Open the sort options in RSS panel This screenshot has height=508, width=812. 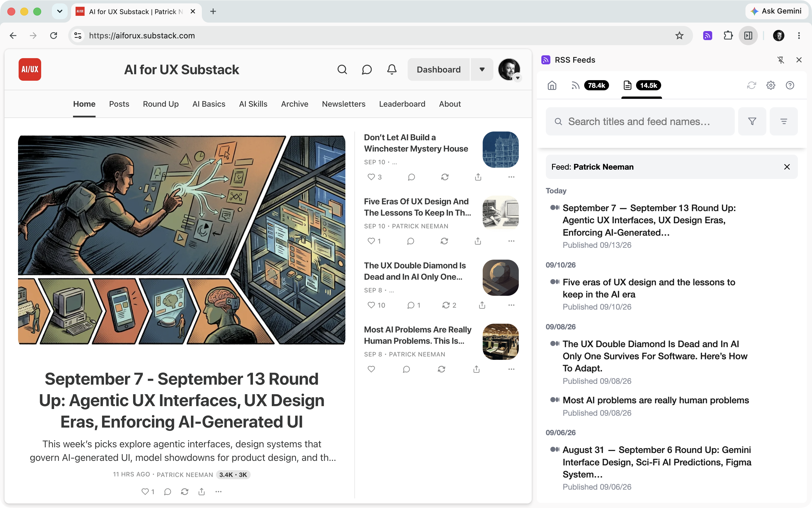[x=784, y=121]
